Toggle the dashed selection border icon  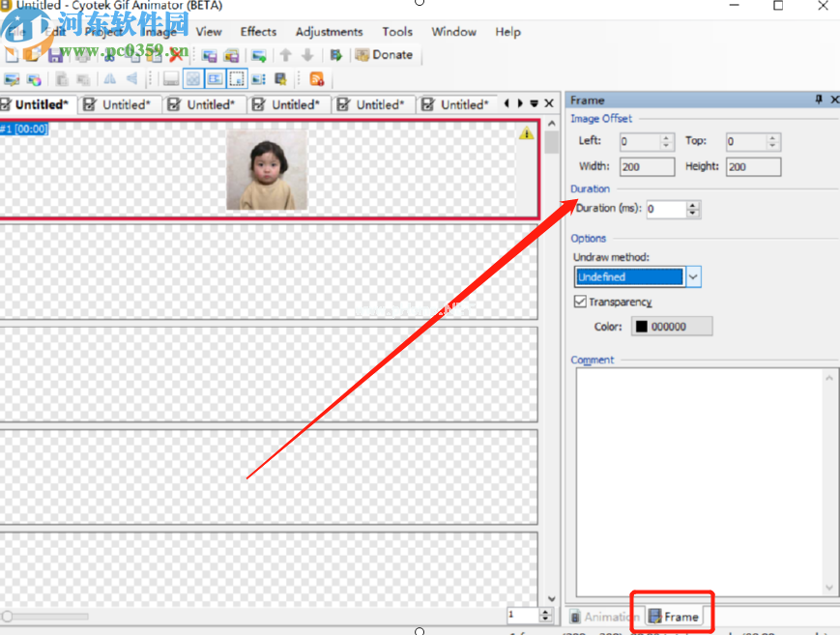point(237,79)
